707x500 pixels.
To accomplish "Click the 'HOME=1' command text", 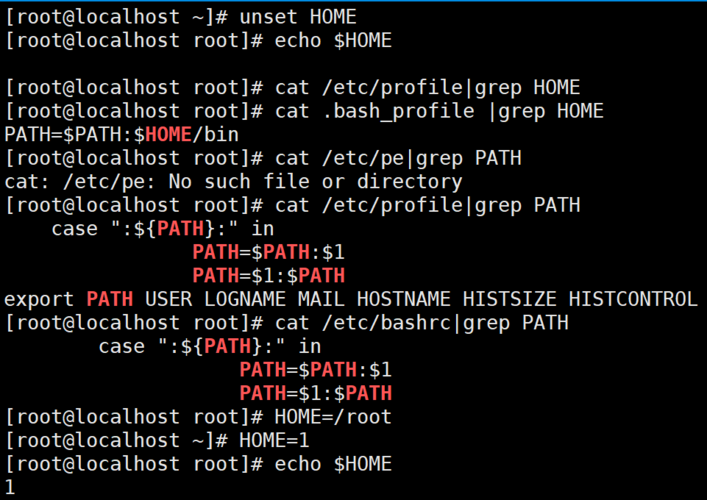I will pyautogui.click(x=274, y=440).
